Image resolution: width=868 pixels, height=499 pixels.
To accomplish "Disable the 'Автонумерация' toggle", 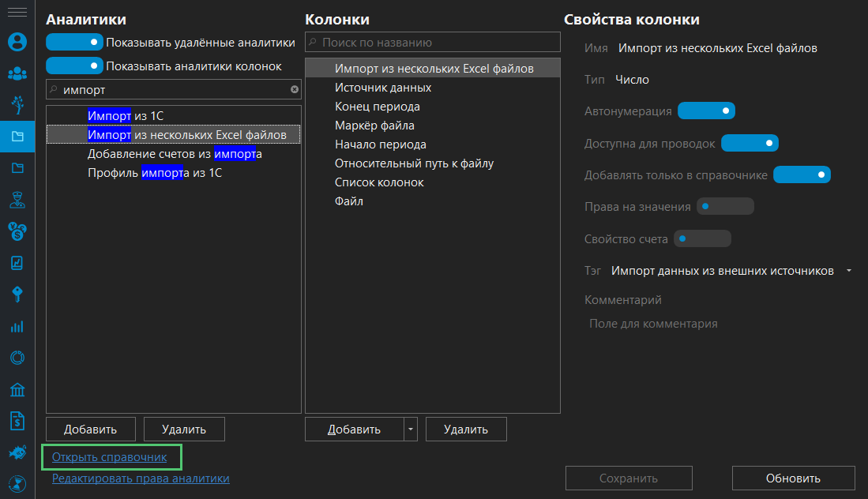I will point(706,111).
